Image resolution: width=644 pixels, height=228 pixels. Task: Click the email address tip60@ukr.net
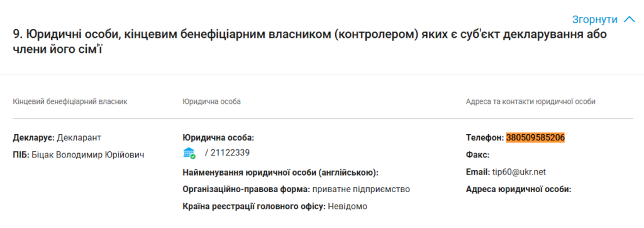519,172
